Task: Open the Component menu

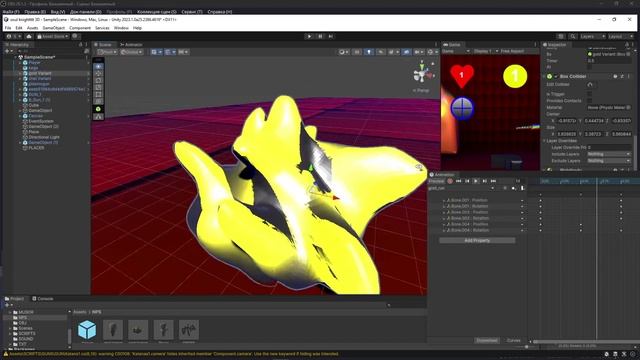Action: point(80,28)
